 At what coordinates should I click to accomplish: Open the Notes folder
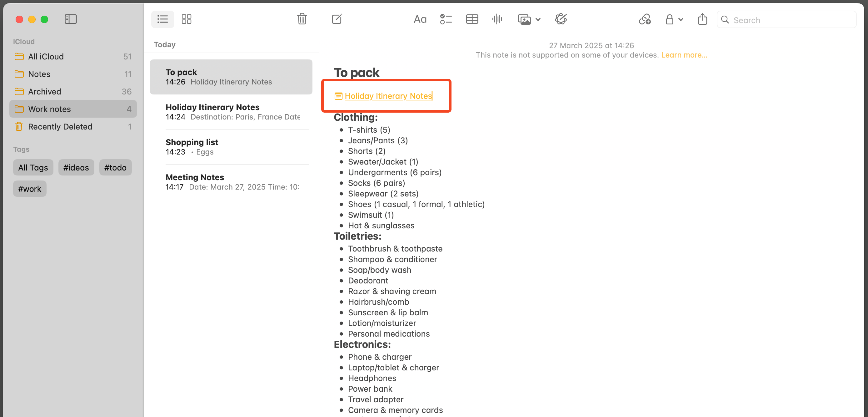click(x=73, y=74)
